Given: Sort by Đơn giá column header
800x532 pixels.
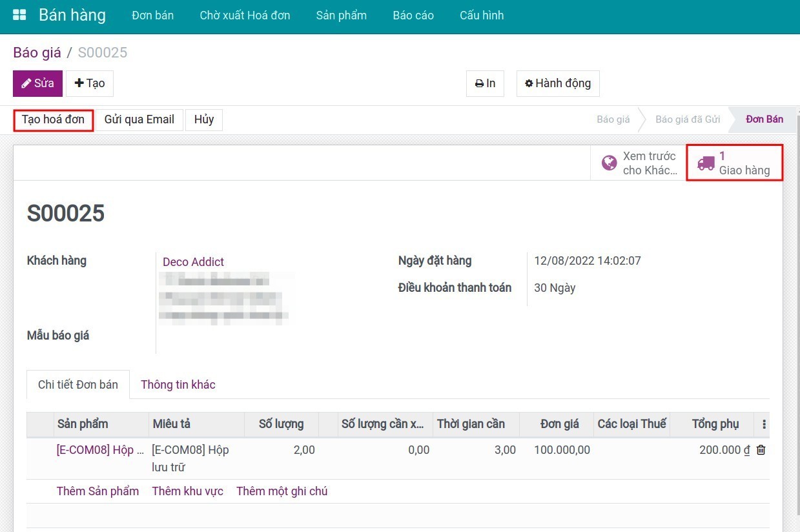Looking at the screenshot, I should point(557,424).
